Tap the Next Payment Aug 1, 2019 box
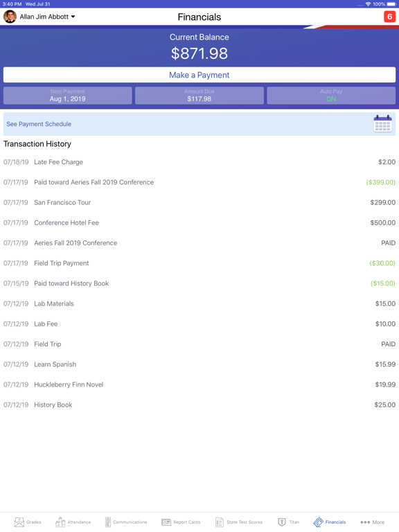The height and width of the screenshot is (532, 399). coord(67,96)
